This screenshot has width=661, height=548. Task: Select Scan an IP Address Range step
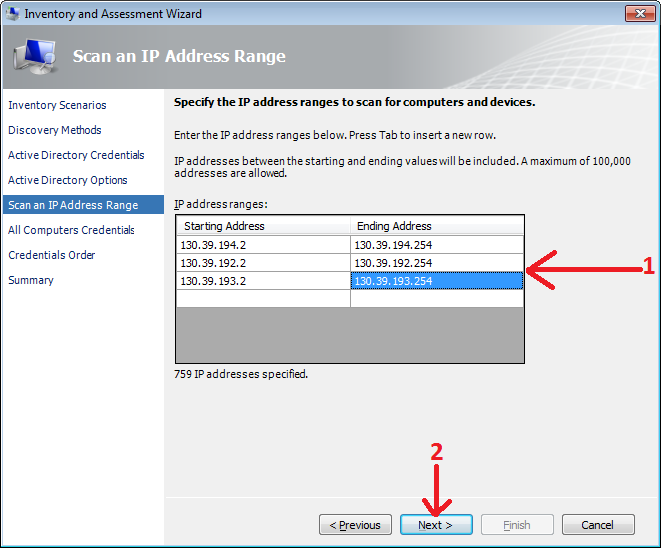[73, 205]
